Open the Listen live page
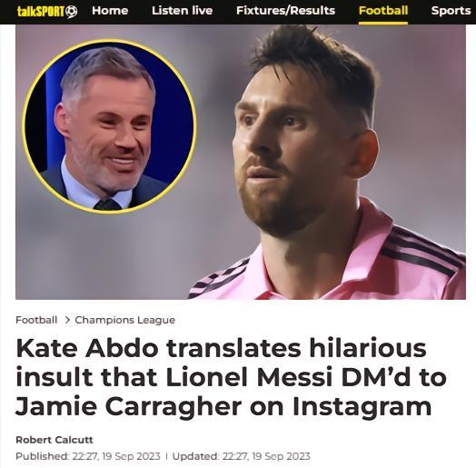This screenshot has height=468, width=476. (183, 11)
